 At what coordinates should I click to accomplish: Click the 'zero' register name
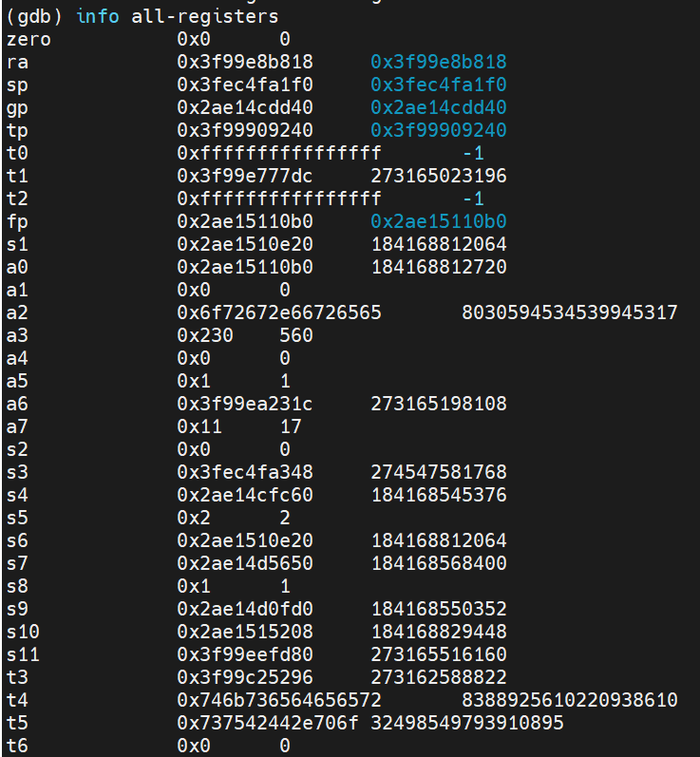28,39
